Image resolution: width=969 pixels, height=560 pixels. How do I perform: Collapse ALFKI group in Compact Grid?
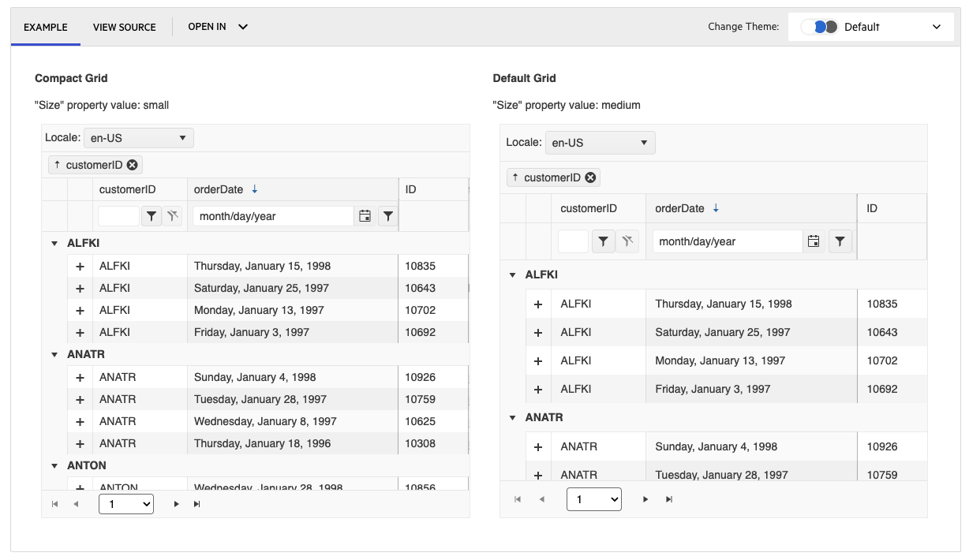[54, 244]
